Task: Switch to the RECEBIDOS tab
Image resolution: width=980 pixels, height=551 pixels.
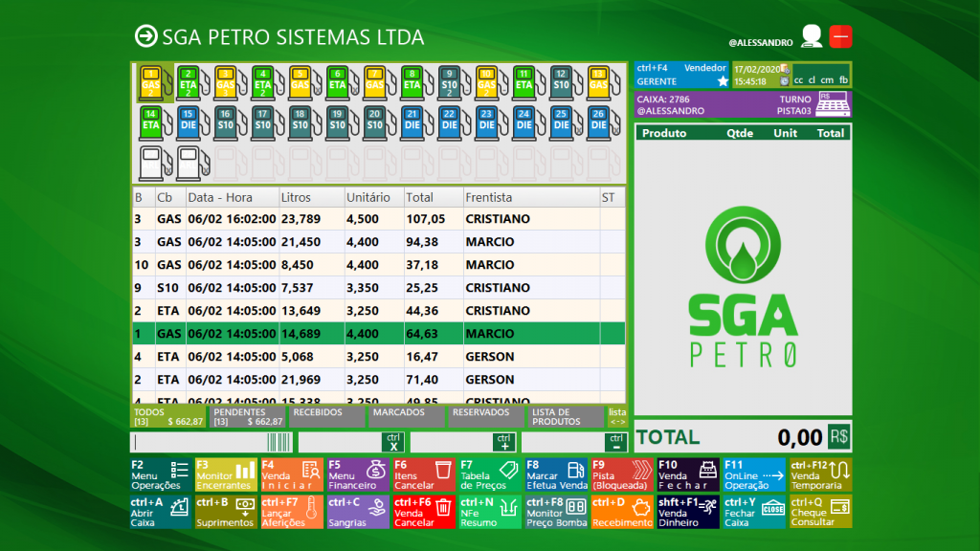Action: point(327,417)
